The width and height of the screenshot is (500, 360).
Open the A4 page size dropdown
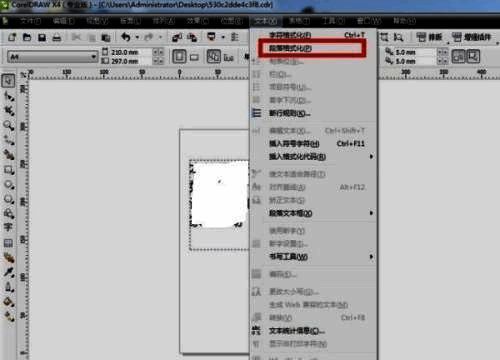pyautogui.click(x=93, y=57)
